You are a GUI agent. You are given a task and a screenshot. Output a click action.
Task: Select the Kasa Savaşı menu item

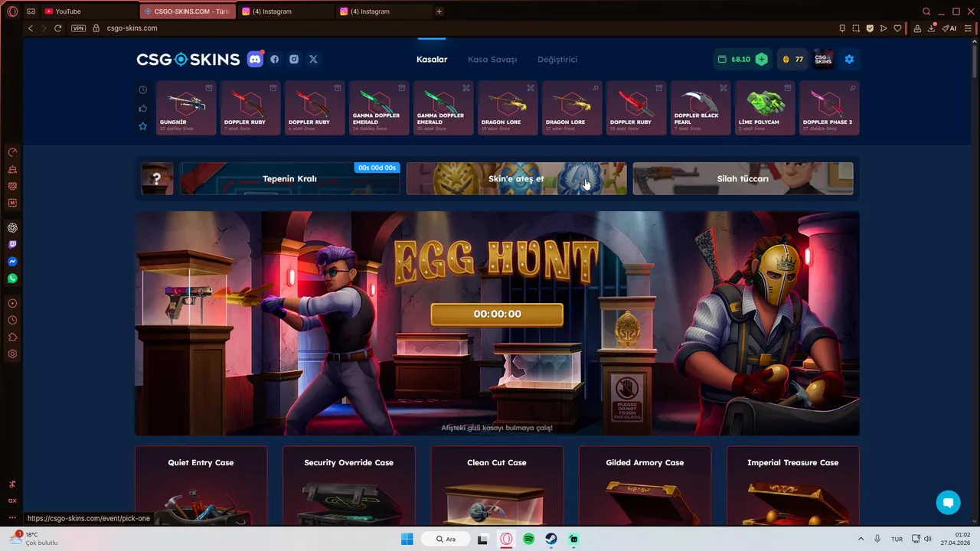pos(492,59)
